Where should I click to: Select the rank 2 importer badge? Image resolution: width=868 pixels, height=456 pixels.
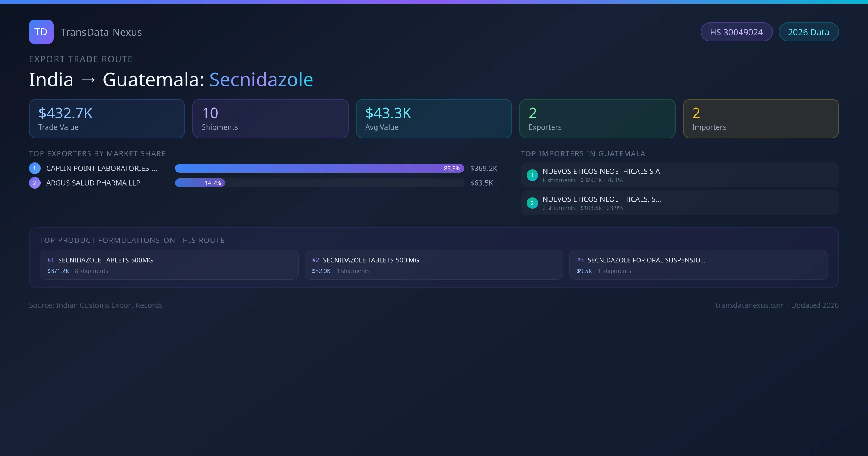click(532, 203)
